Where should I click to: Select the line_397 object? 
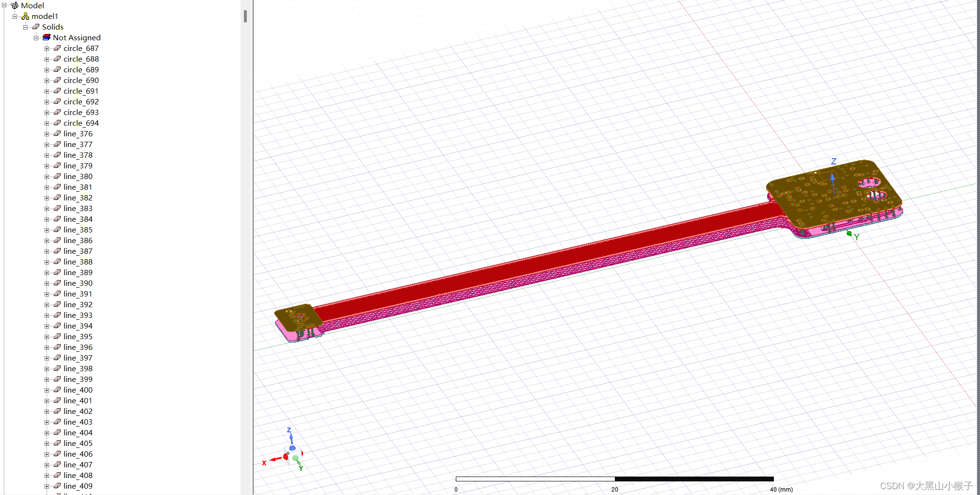pyautogui.click(x=78, y=358)
